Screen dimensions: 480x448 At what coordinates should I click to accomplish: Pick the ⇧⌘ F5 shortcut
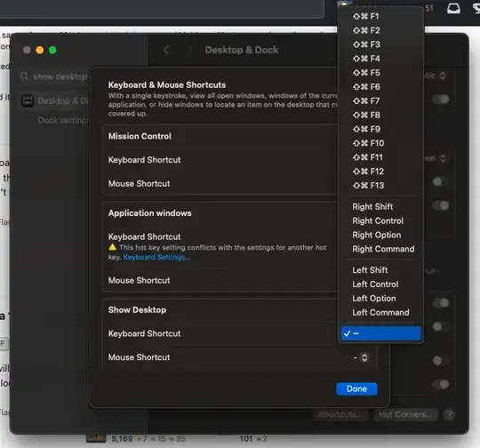tap(381, 73)
